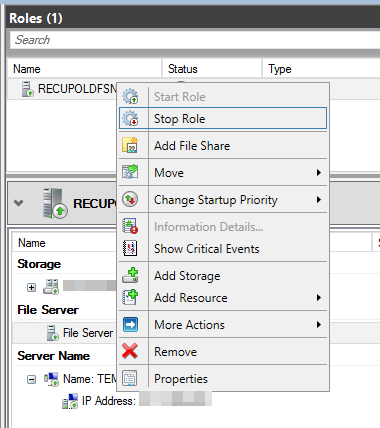Viewport: 380px width, 428px height.
Task: Click the red X Remove icon
Action: coord(130,351)
